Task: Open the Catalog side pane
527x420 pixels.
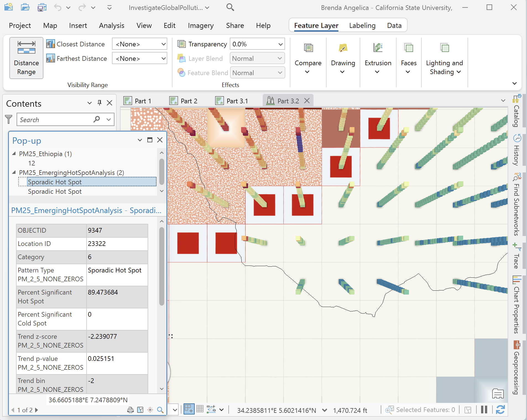Action: [516, 111]
